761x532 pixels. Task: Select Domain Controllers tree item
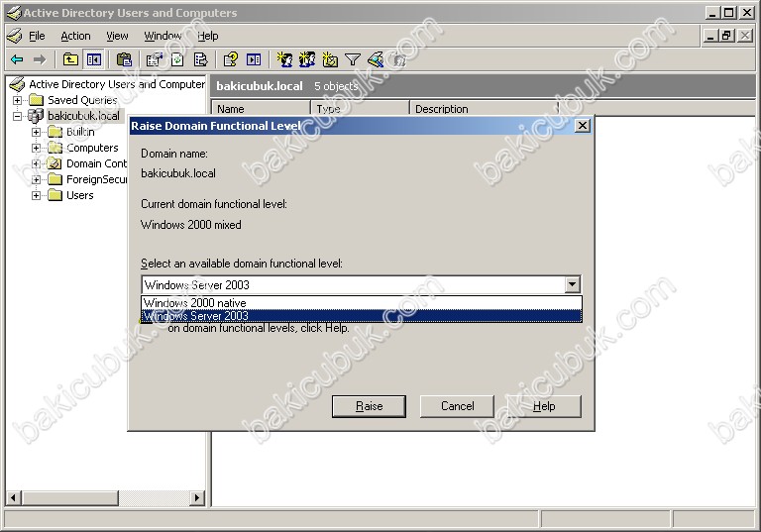[x=96, y=164]
